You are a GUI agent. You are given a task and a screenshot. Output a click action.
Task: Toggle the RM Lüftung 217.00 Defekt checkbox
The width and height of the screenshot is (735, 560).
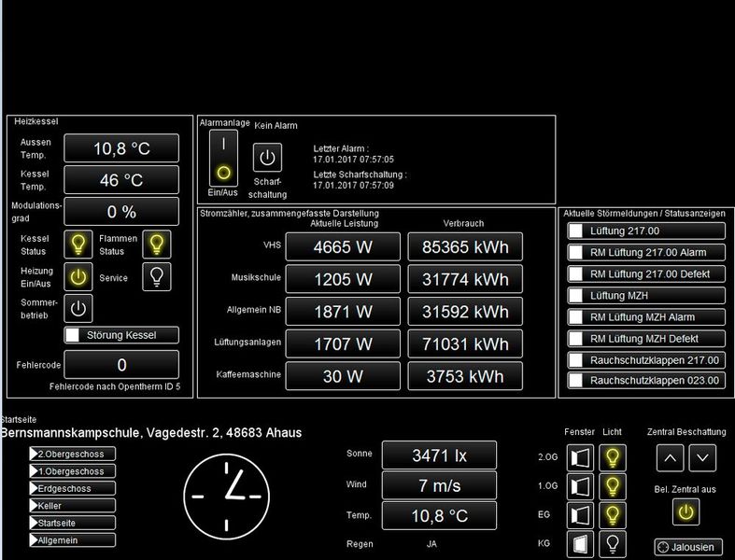(x=575, y=273)
